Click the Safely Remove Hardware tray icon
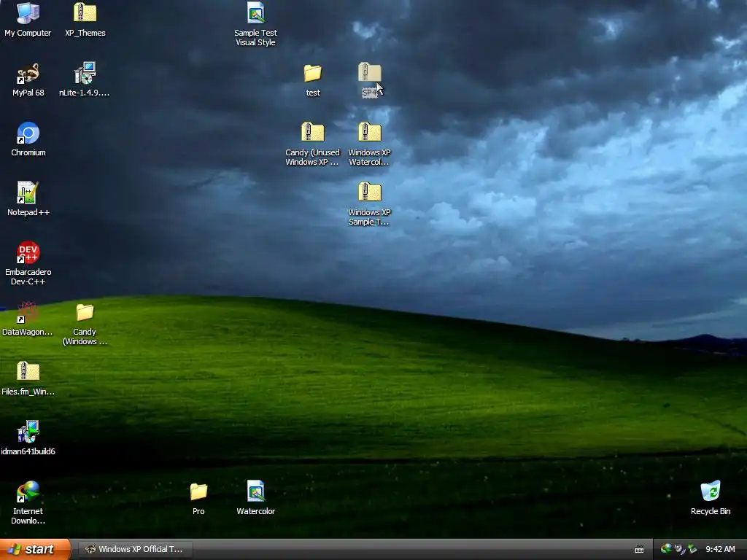 pos(693,549)
